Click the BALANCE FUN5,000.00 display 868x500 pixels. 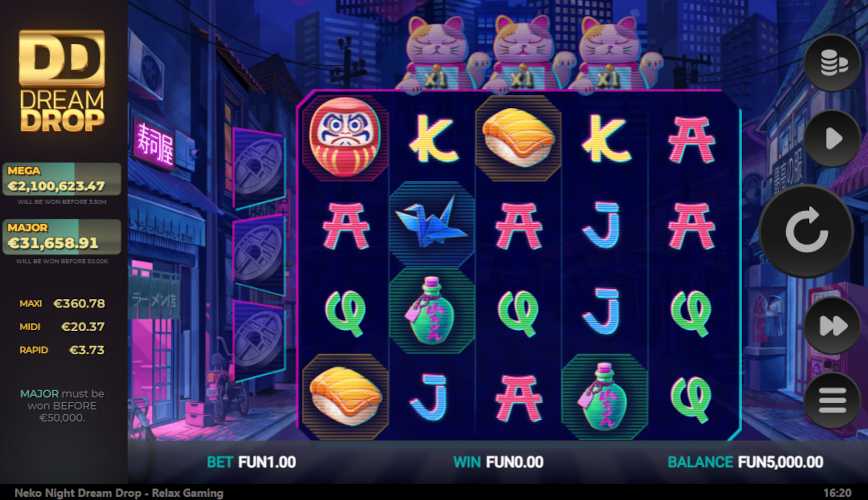(x=745, y=462)
